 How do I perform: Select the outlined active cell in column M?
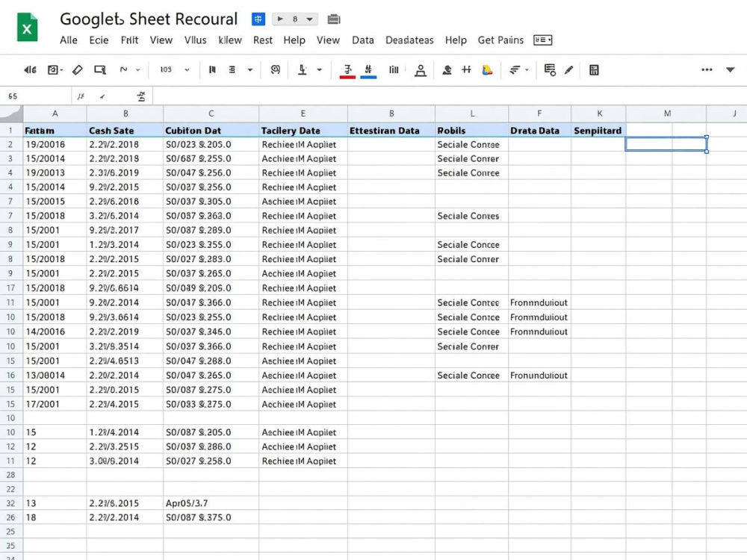pos(666,144)
